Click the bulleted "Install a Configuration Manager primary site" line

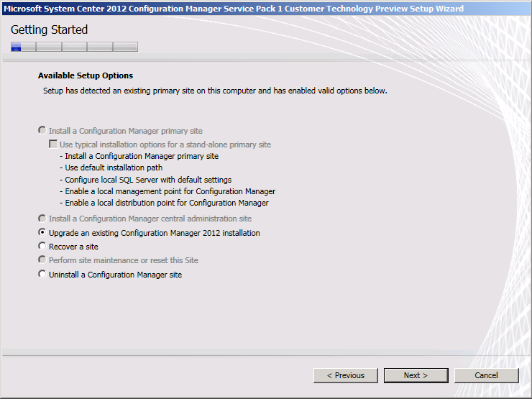139,156
